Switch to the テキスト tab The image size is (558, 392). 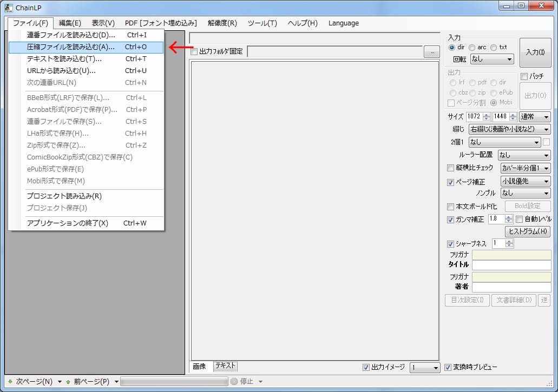pos(225,366)
